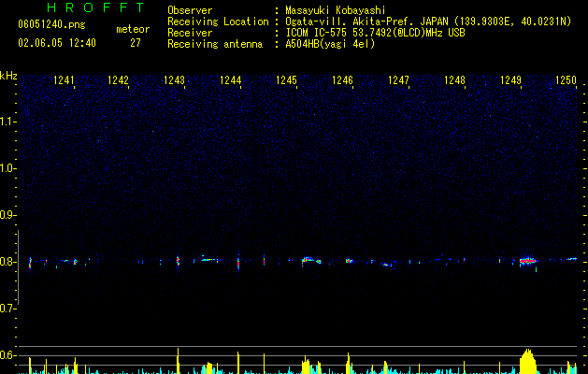The width and height of the screenshot is (588, 374).
Task: Click the 1247 time axis marker
Action: click(398, 80)
